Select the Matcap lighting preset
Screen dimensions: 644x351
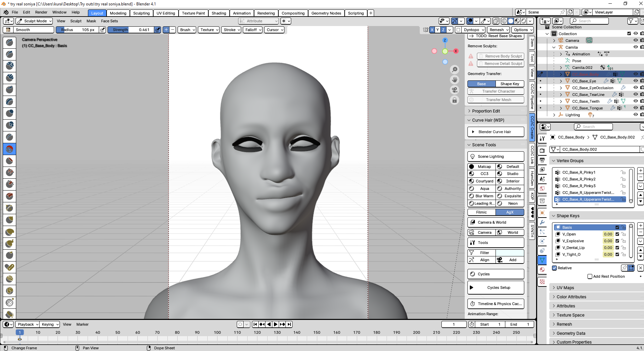coord(482,167)
